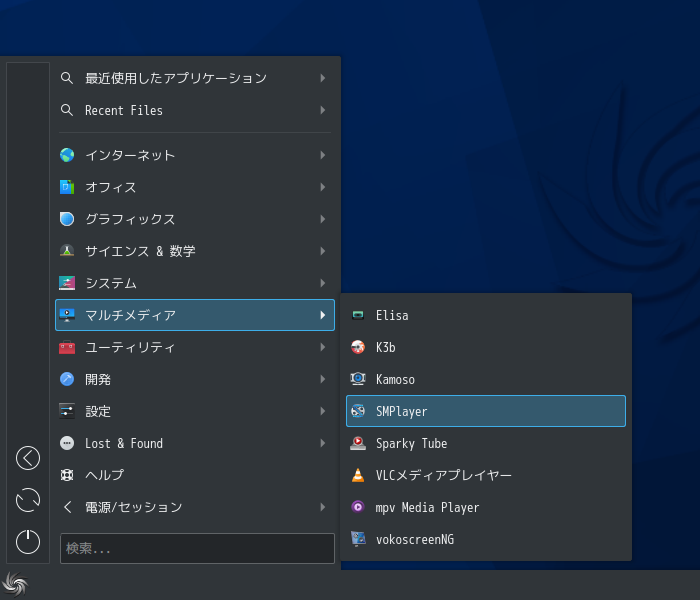Open the K3b disc burning icon
The height and width of the screenshot is (600, 700).
coord(358,347)
